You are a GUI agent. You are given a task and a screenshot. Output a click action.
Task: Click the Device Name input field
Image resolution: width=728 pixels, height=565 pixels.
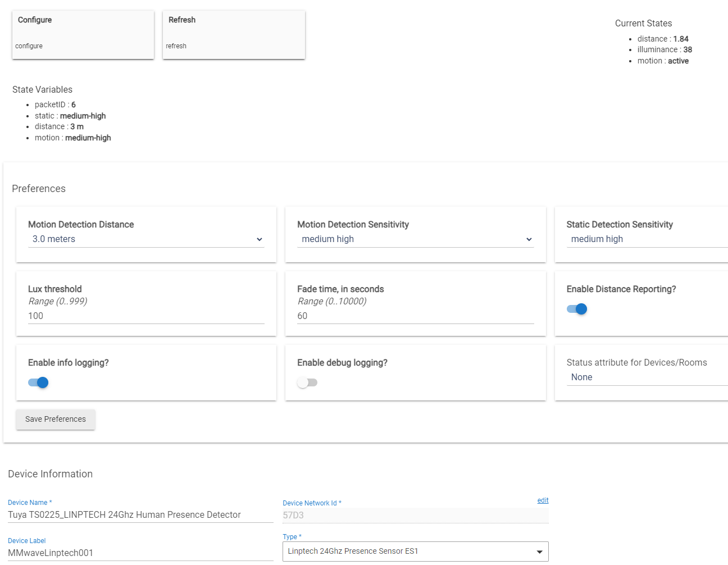[x=140, y=515]
